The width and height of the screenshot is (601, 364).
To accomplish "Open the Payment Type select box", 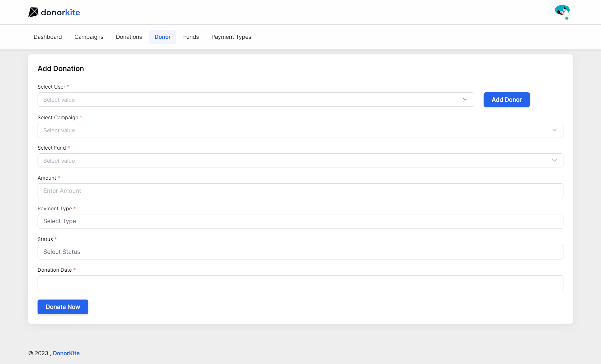I will [x=300, y=221].
